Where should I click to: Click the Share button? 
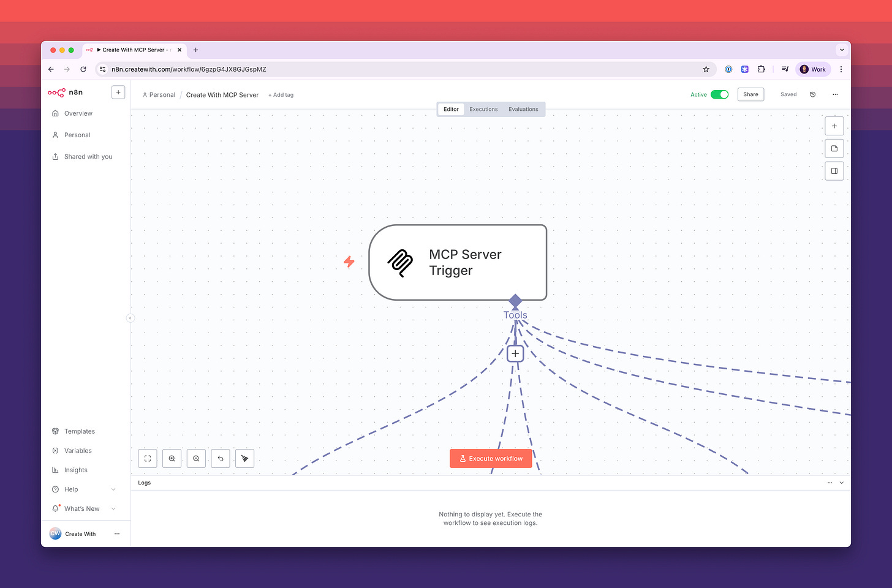click(750, 94)
